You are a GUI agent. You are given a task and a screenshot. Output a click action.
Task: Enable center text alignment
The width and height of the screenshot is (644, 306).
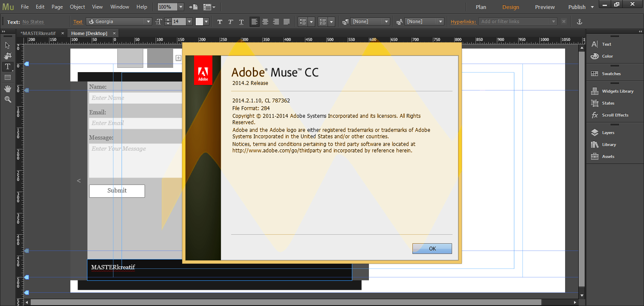coord(265,22)
